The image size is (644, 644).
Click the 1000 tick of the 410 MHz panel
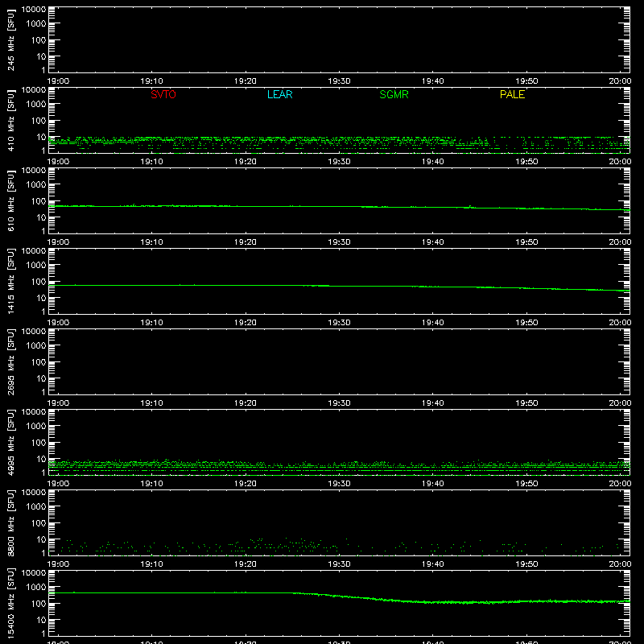(36, 105)
